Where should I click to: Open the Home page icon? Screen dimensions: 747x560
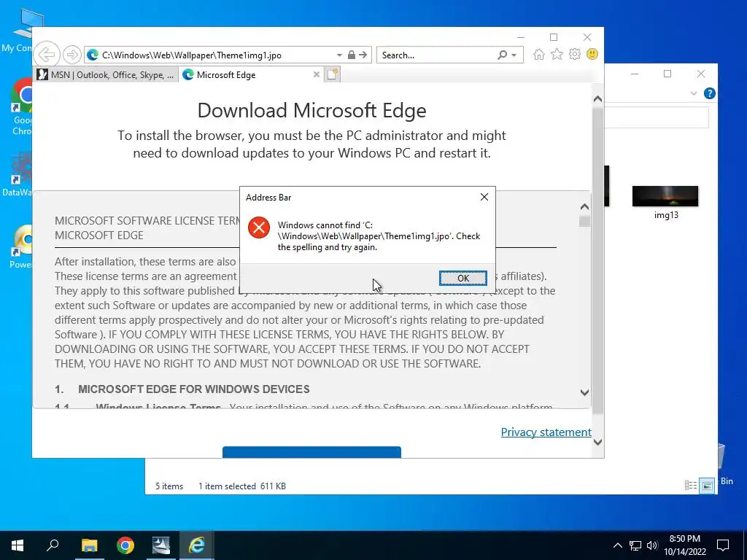539,54
